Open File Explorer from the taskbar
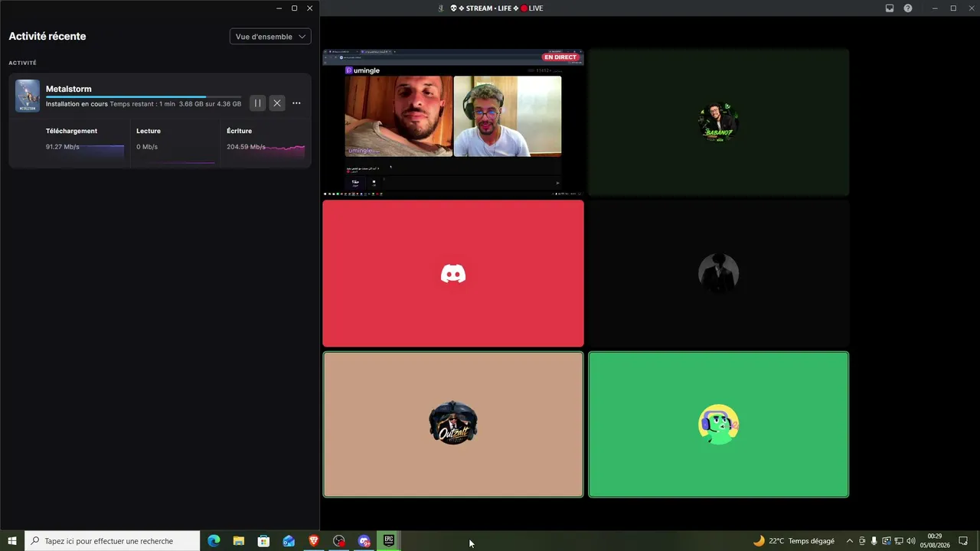This screenshot has width=980, height=551. [239, 541]
